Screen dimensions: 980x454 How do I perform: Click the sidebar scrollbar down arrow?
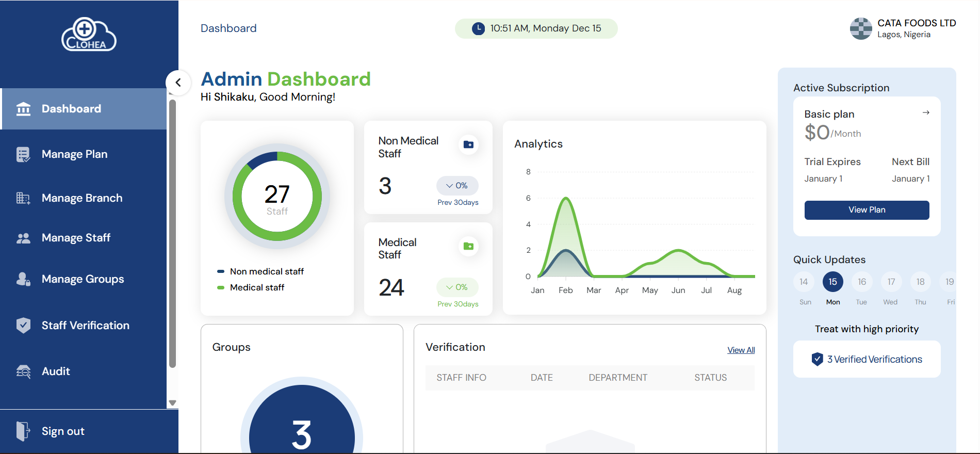(172, 403)
